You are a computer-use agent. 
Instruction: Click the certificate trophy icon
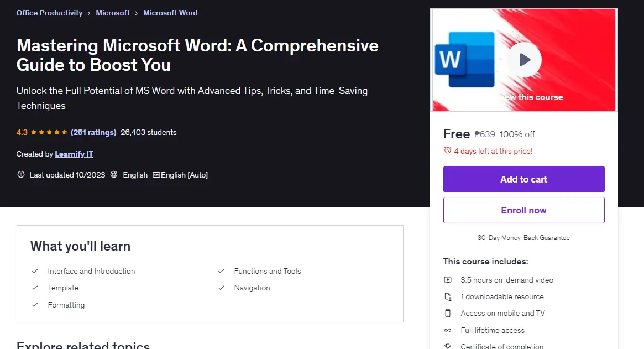[448, 346]
